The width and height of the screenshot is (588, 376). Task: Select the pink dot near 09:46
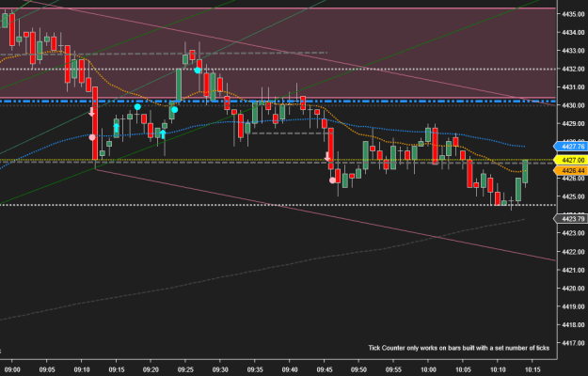tap(333, 180)
